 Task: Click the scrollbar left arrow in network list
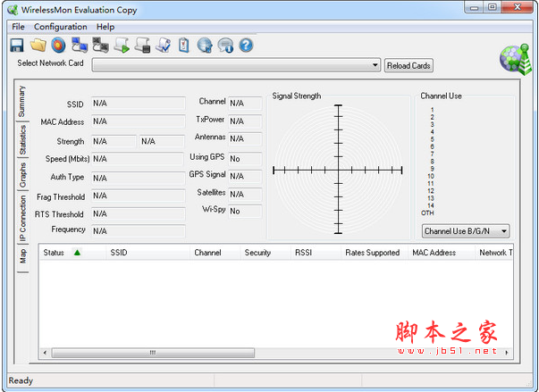click(x=45, y=353)
